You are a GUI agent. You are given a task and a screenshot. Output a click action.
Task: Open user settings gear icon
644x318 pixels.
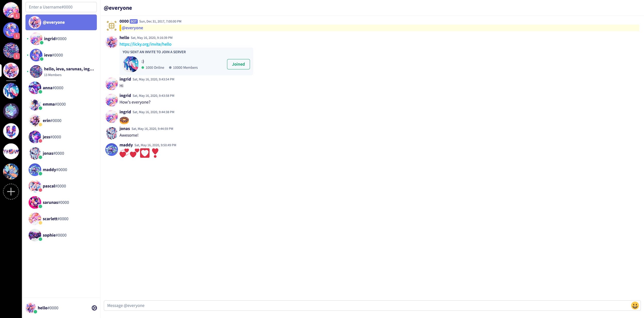point(94,308)
